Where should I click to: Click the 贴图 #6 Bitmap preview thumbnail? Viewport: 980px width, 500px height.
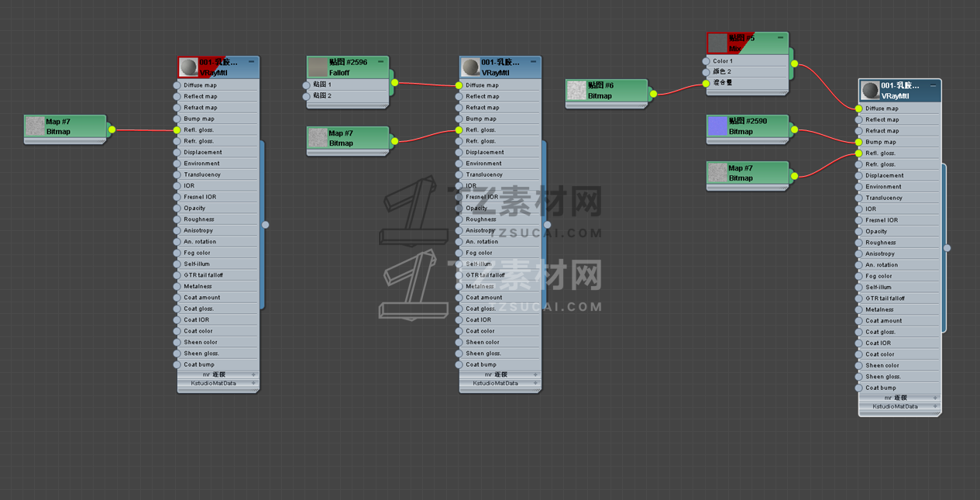coord(576,91)
